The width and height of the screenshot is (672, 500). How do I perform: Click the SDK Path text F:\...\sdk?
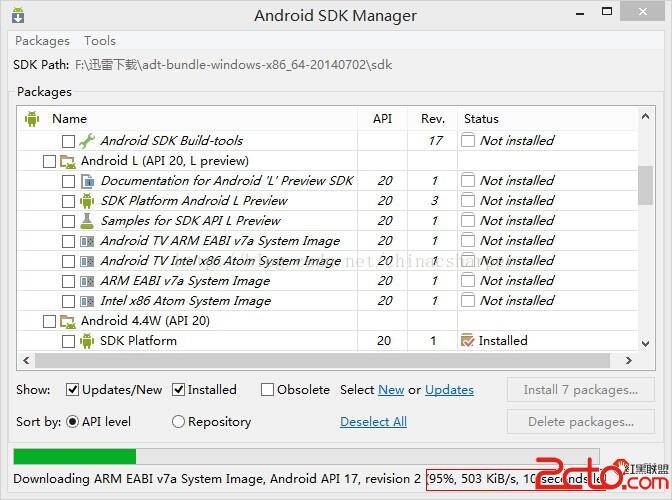[x=234, y=65]
